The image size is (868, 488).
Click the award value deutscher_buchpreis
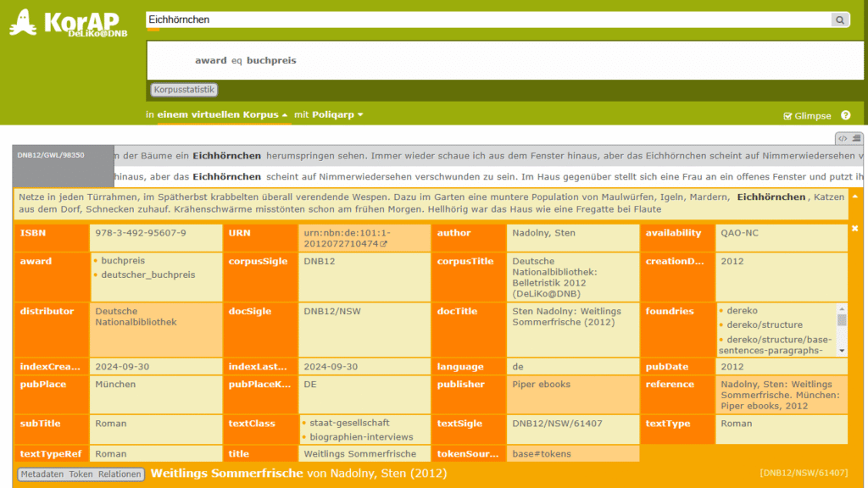[147, 274]
